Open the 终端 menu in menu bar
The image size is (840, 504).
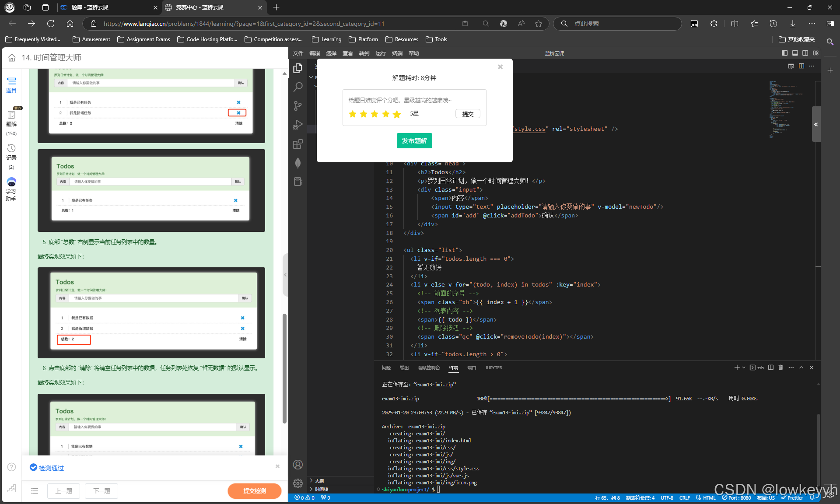[x=397, y=53]
